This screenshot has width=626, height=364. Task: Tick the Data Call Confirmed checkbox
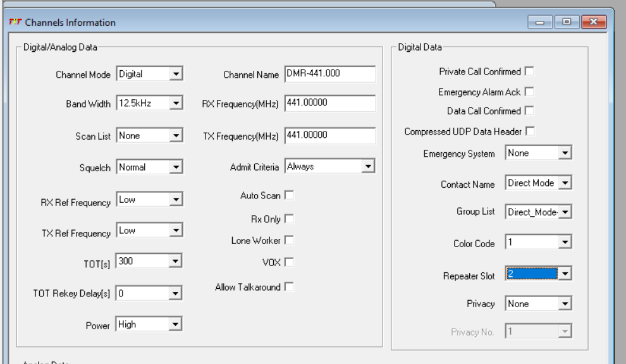pyautogui.click(x=529, y=111)
